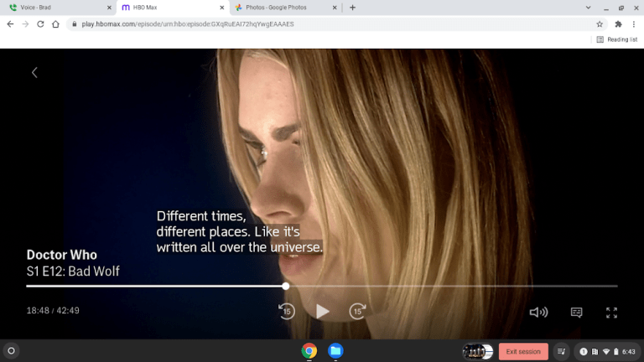Viewport: 644px width, 362px height.
Task: Open a new browser tab
Action: (352, 8)
